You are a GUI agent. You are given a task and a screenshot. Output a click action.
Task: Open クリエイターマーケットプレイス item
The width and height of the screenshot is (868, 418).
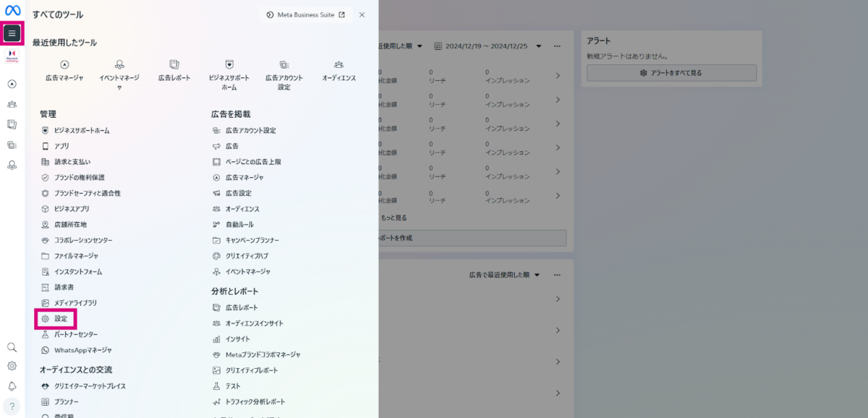[x=84, y=386]
